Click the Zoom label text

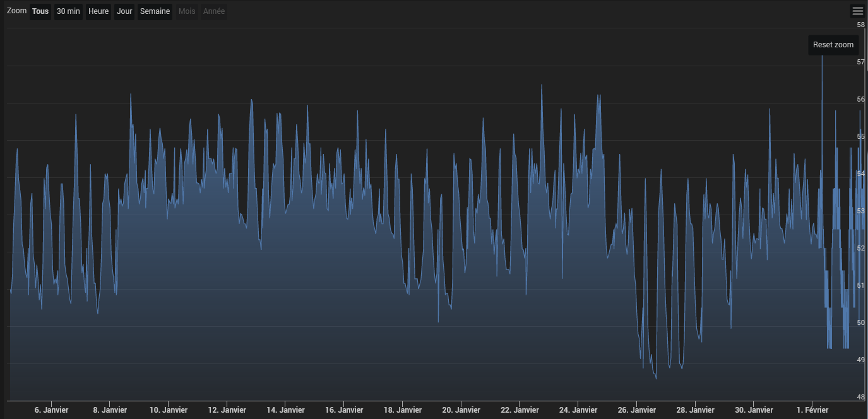(17, 11)
